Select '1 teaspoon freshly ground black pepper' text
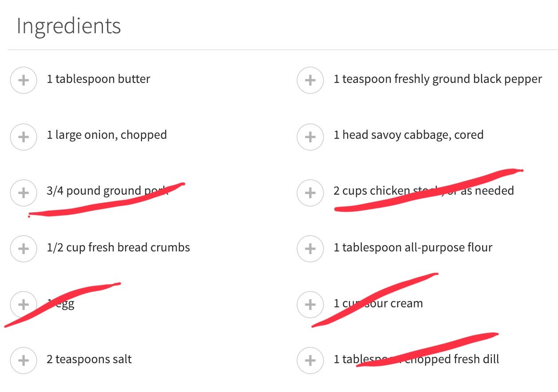The image size is (558, 392). (x=438, y=79)
